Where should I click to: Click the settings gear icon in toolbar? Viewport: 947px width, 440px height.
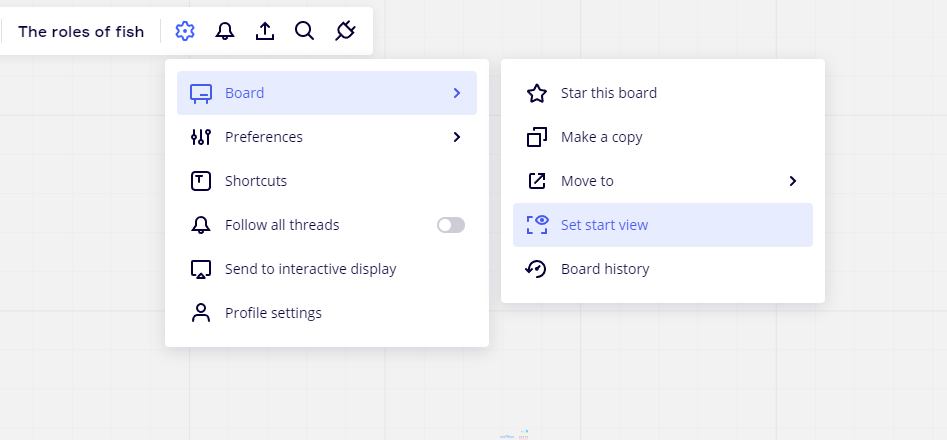point(184,31)
